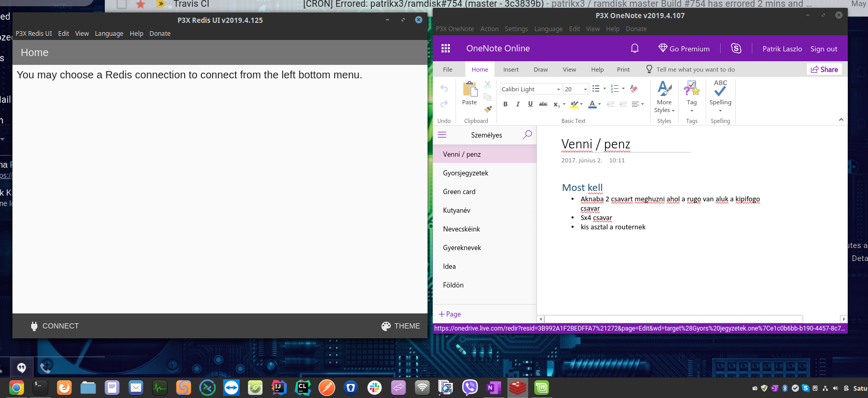Open the Spelling dropdown
The height and width of the screenshot is (398, 868).
click(721, 97)
